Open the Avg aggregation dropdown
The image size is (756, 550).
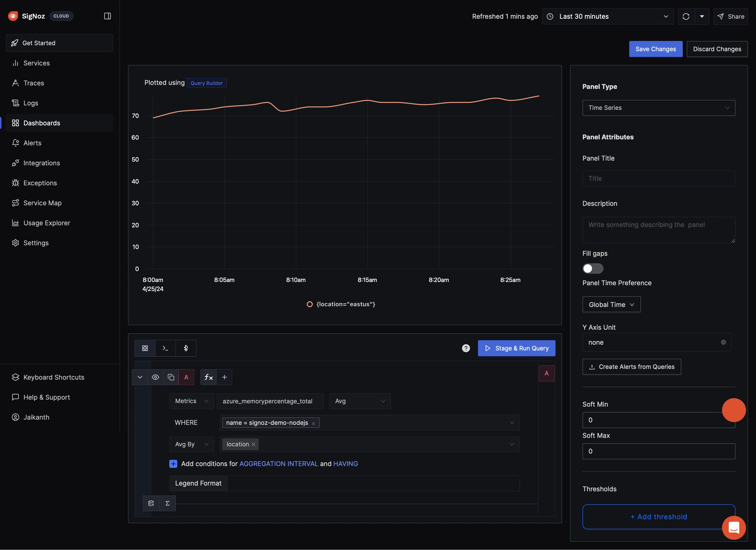click(x=360, y=401)
